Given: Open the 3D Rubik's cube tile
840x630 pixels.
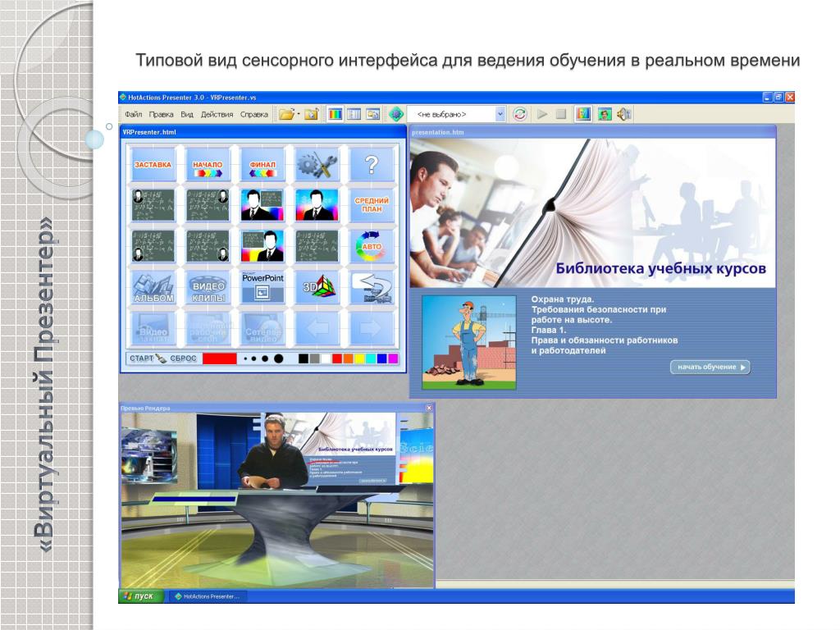Looking at the screenshot, I should click(317, 287).
